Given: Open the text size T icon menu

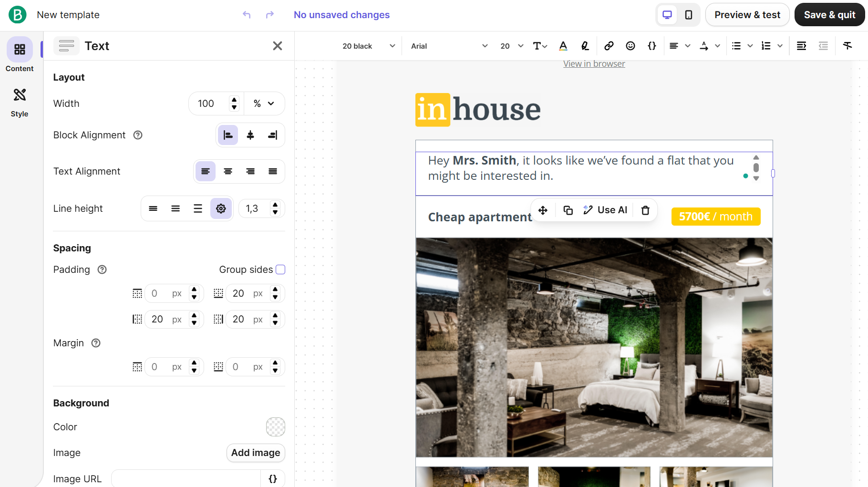Looking at the screenshot, I should [540, 46].
